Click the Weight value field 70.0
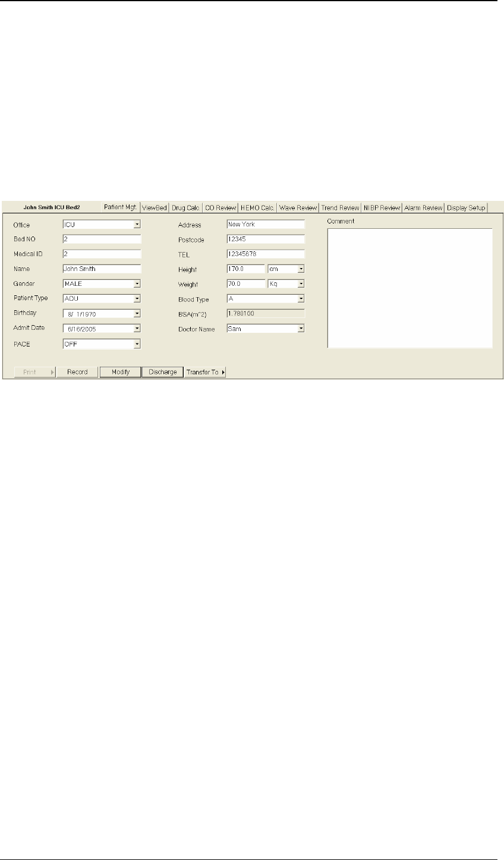This screenshot has width=504, height=860. pyautogui.click(x=245, y=283)
